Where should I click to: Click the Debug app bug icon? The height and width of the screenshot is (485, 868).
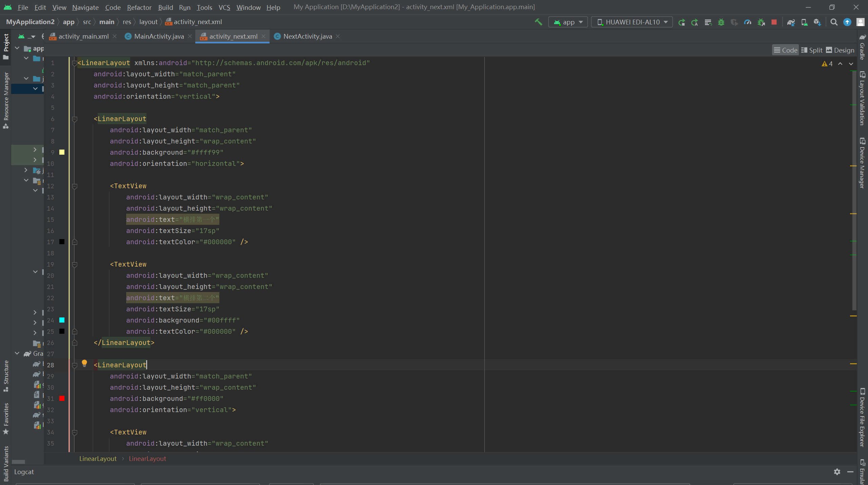(x=721, y=22)
